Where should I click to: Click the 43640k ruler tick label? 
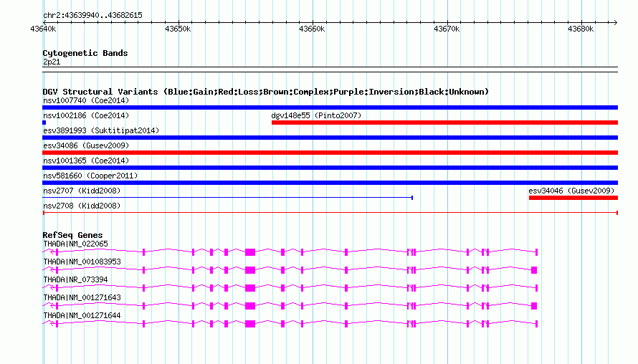(x=43, y=29)
